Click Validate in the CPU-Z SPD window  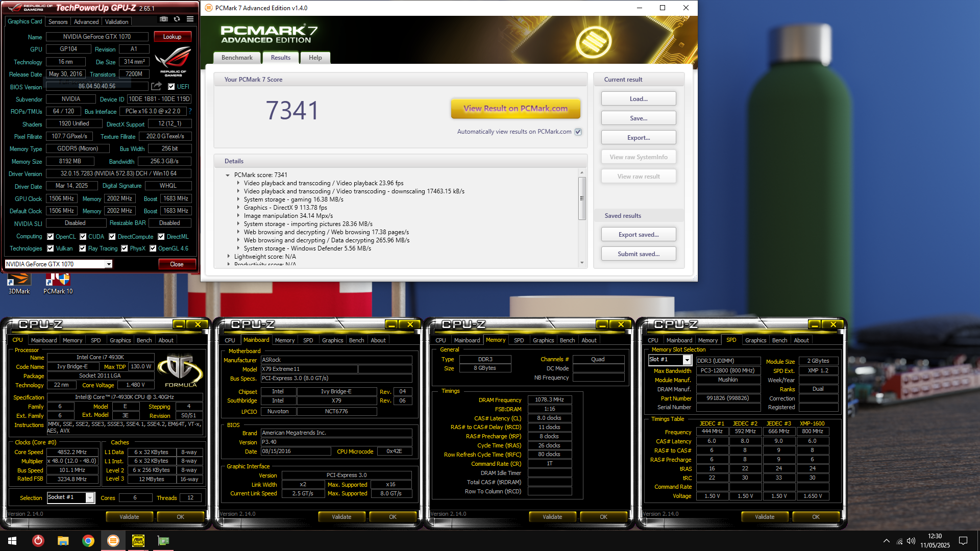click(x=765, y=517)
